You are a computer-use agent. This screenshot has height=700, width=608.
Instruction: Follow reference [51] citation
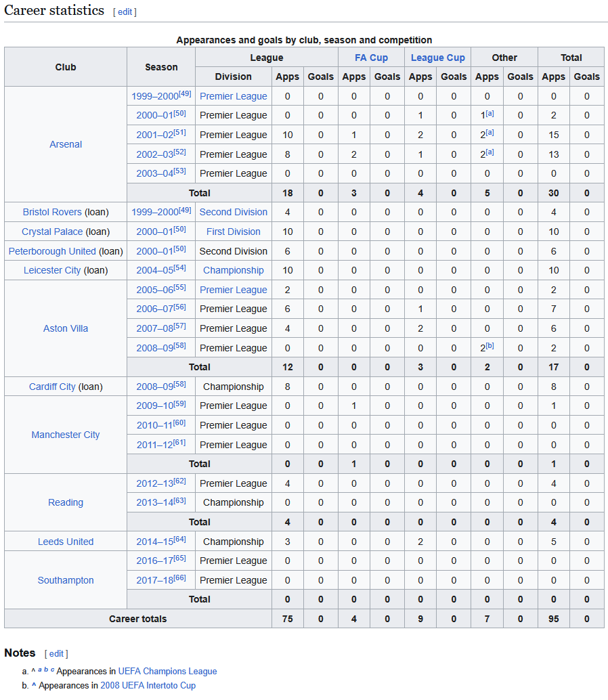179,132
